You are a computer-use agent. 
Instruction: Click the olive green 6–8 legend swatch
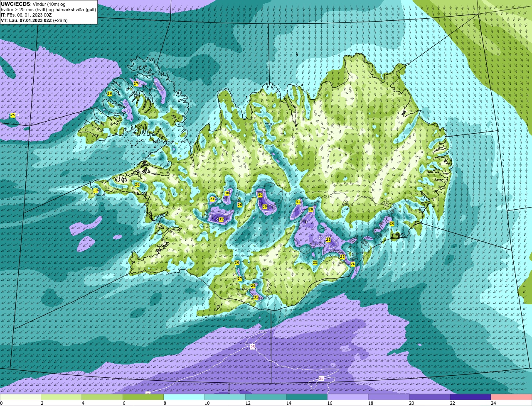click(143, 397)
